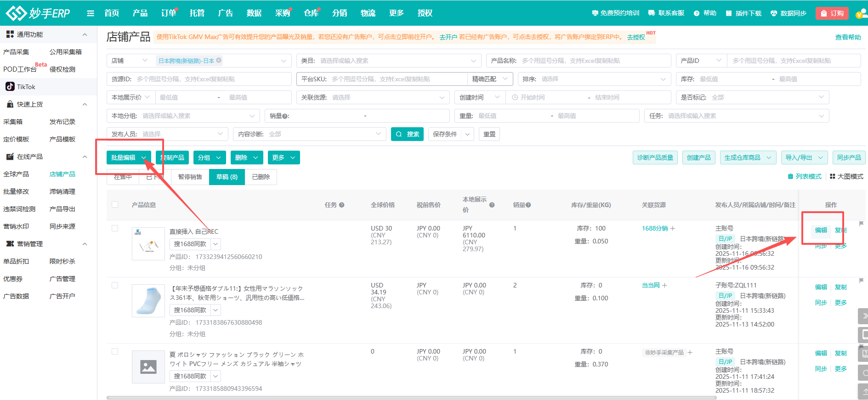Click the 平台SKU input field
The width and height of the screenshot is (868, 400).
coord(398,79)
